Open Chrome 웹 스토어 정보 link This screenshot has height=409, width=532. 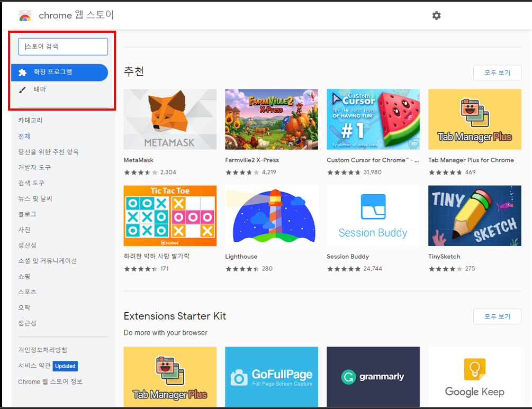[x=50, y=381]
